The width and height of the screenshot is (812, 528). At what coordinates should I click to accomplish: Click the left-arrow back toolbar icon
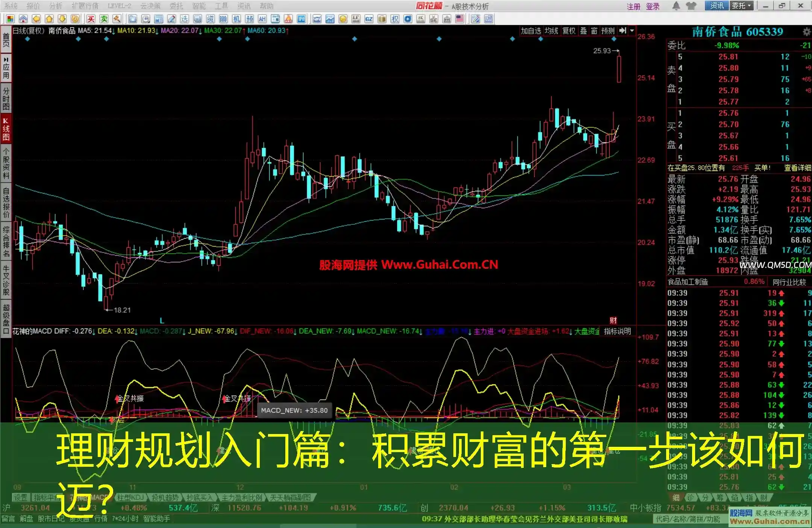tap(36, 19)
